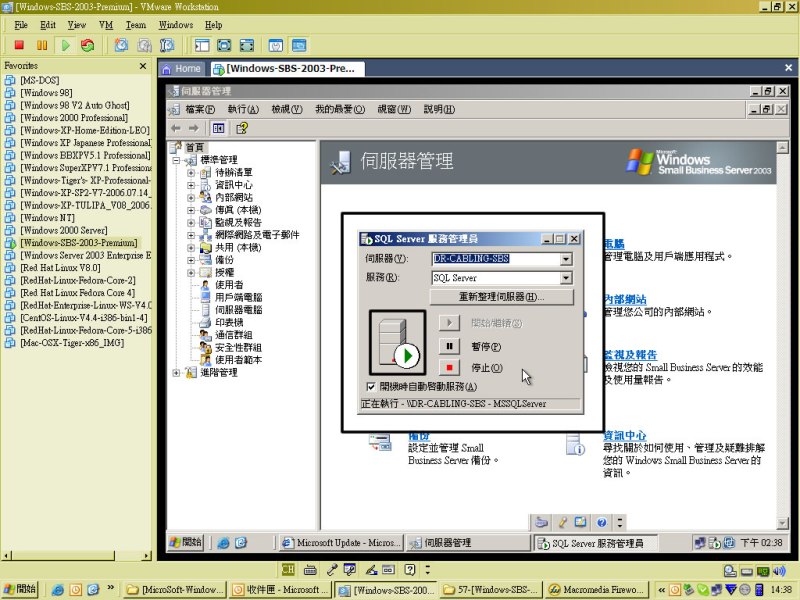Click the show/hide console tree icon
The height and width of the screenshot is (600, 800).
coord(218,128)
